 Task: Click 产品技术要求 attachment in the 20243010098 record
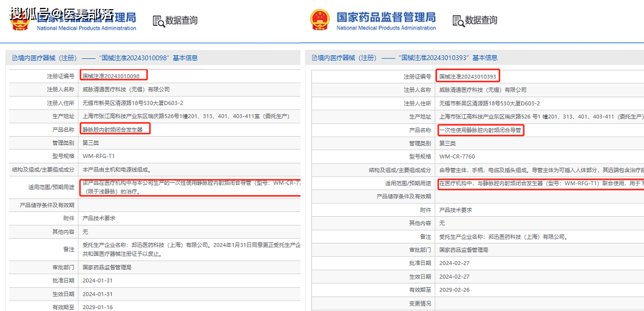click(99, 218)
